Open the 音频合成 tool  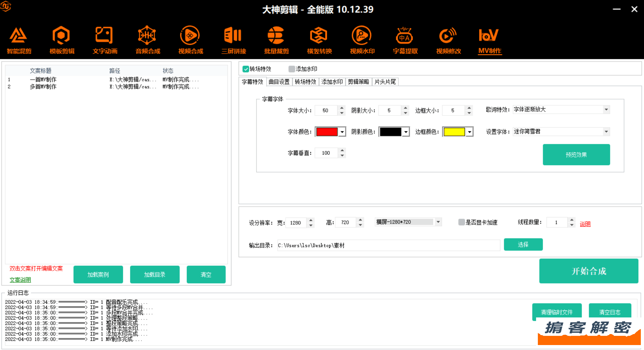pos(148,40)
